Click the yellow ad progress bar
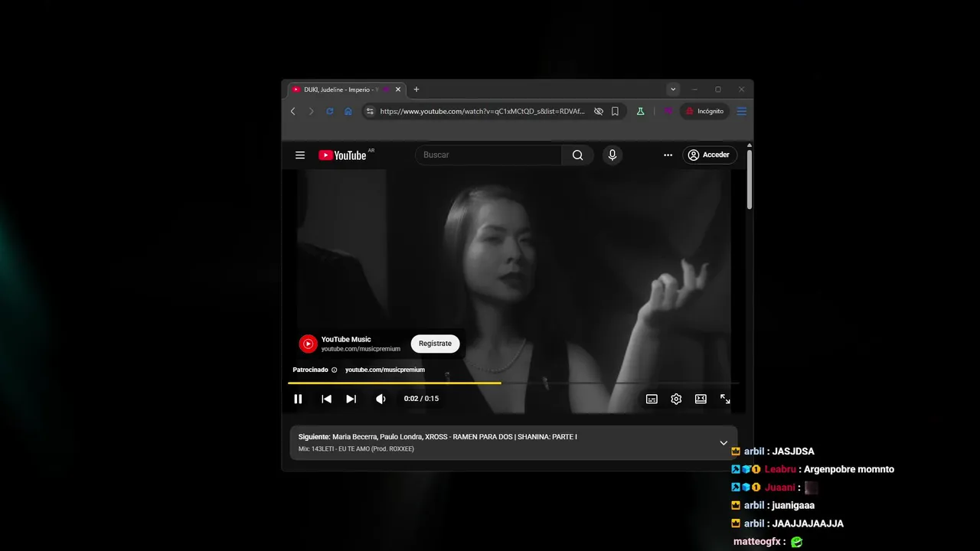This screenshot has width=980, height=551. (x=394, y=383)
